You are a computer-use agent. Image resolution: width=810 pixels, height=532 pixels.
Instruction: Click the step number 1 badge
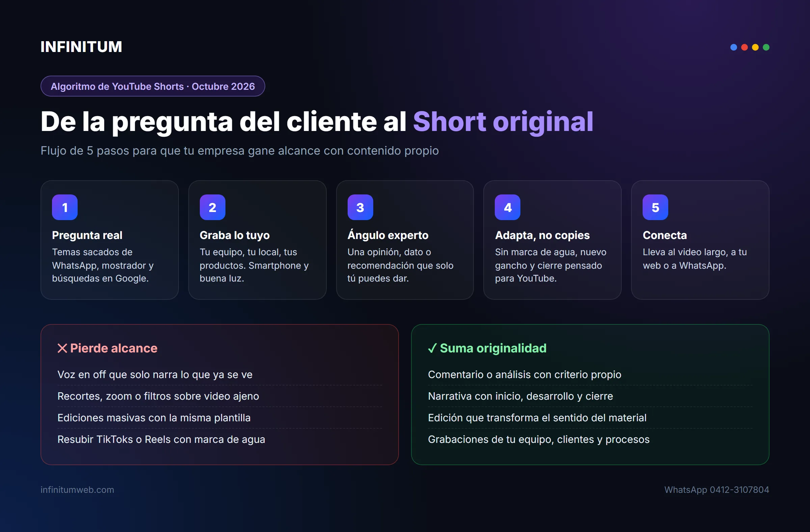click(65, 207)
